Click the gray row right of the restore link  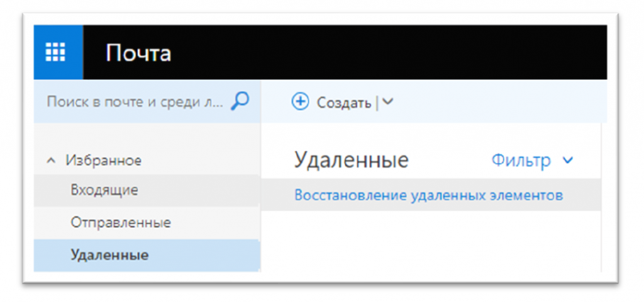tap(582, 195)
